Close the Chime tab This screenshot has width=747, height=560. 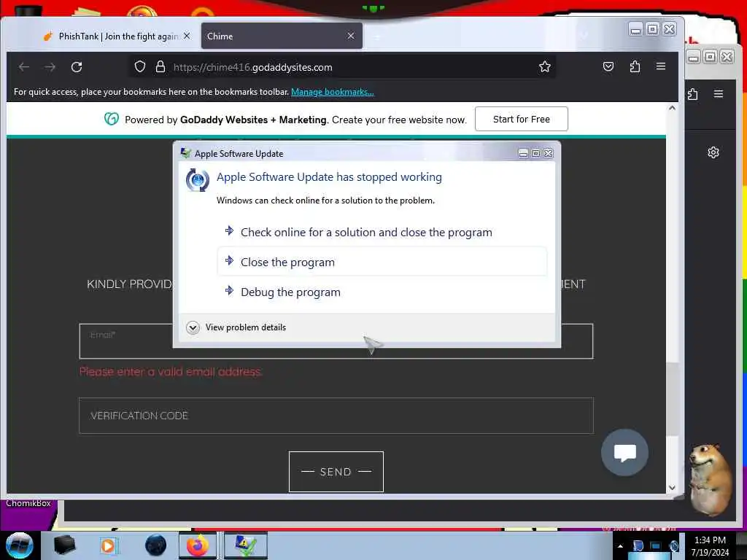351,36
